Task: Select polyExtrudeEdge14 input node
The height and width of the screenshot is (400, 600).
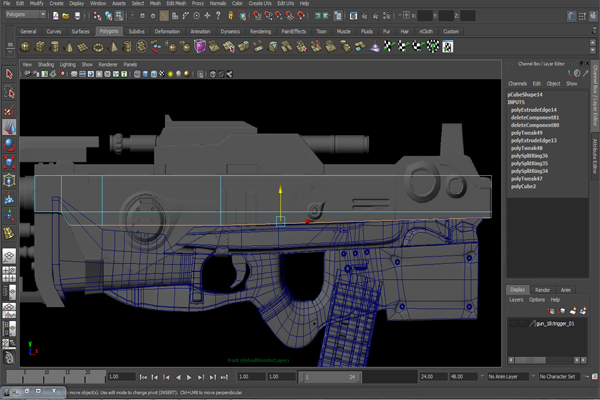Action: point(533,110)
